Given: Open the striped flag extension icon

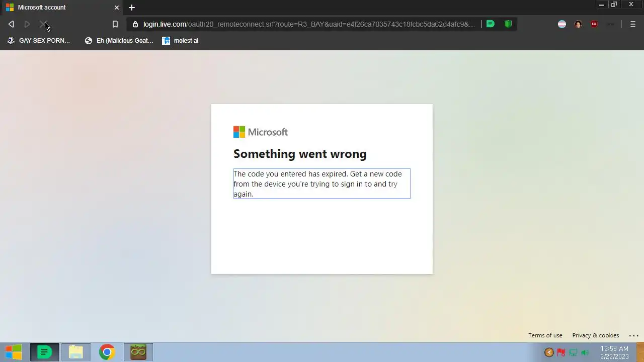Looking at the screenshot, I should pos(562,24).
